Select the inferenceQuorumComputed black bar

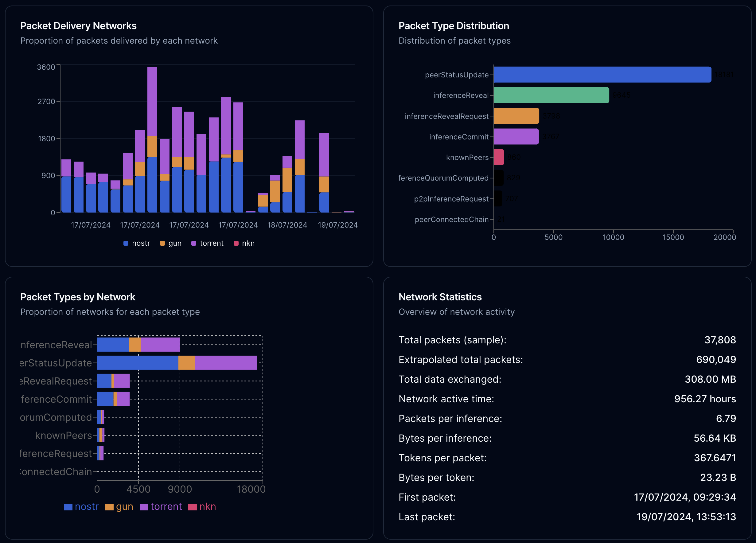click(x=499, y=178)
